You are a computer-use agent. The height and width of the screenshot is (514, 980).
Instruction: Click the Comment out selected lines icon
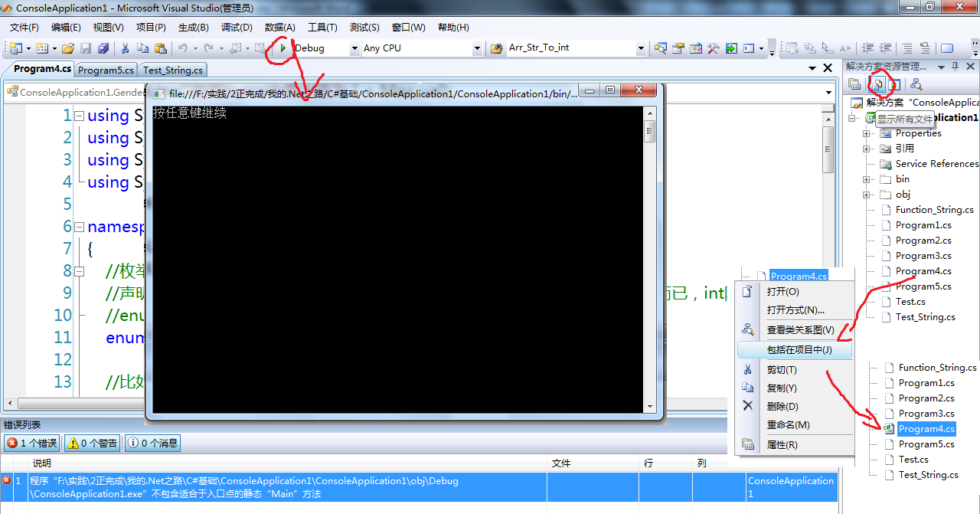pyautogui.click(x=907, y=48)
